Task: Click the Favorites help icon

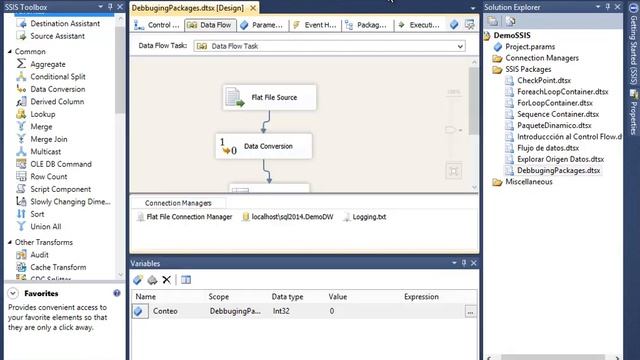Action: point(117,293)
